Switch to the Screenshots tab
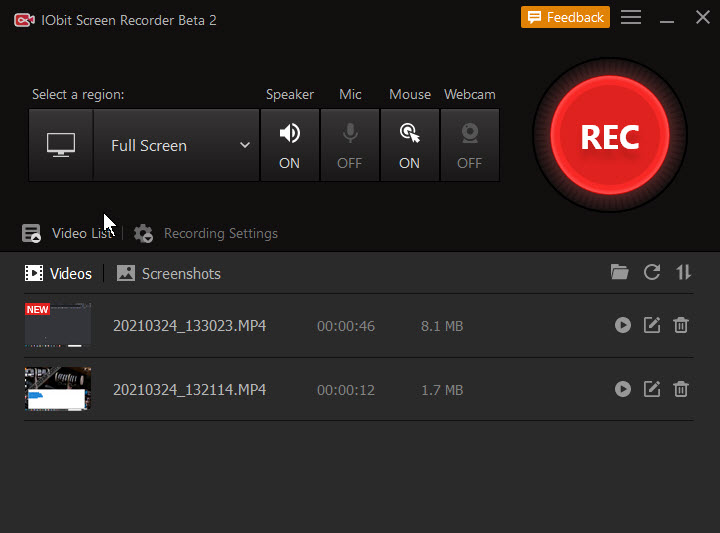This screenshot has height=533, width=720. [x=169, y=274]
